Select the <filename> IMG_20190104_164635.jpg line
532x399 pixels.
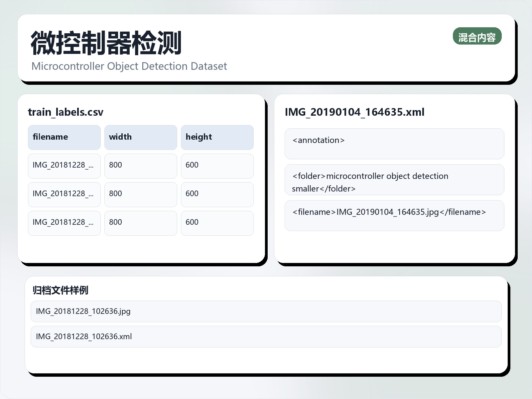tap(394, 215)
